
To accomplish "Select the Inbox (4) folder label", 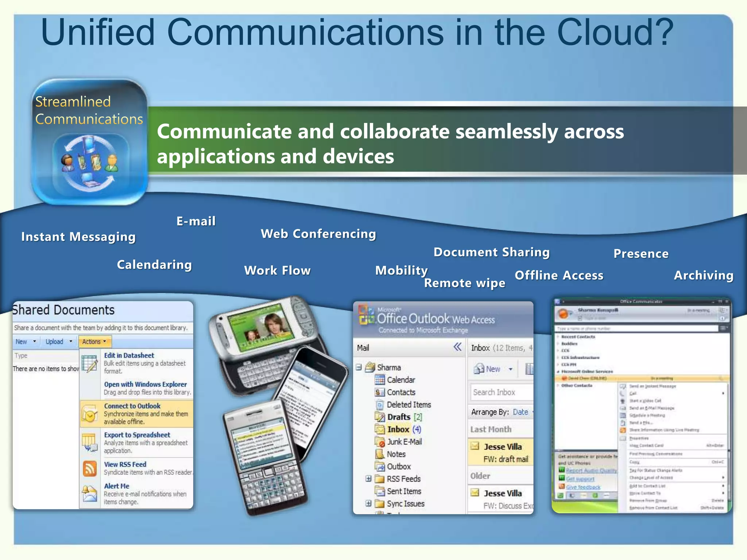I will click(x=404, y=429).
